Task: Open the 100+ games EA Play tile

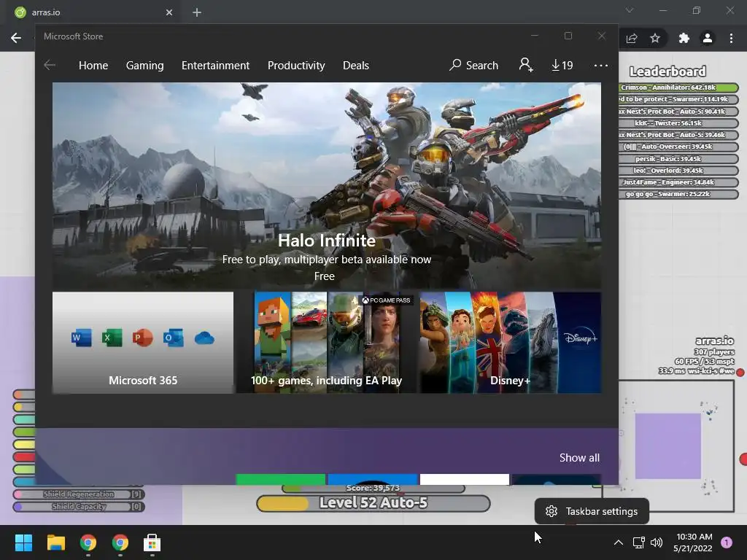Action: [327, 343]
